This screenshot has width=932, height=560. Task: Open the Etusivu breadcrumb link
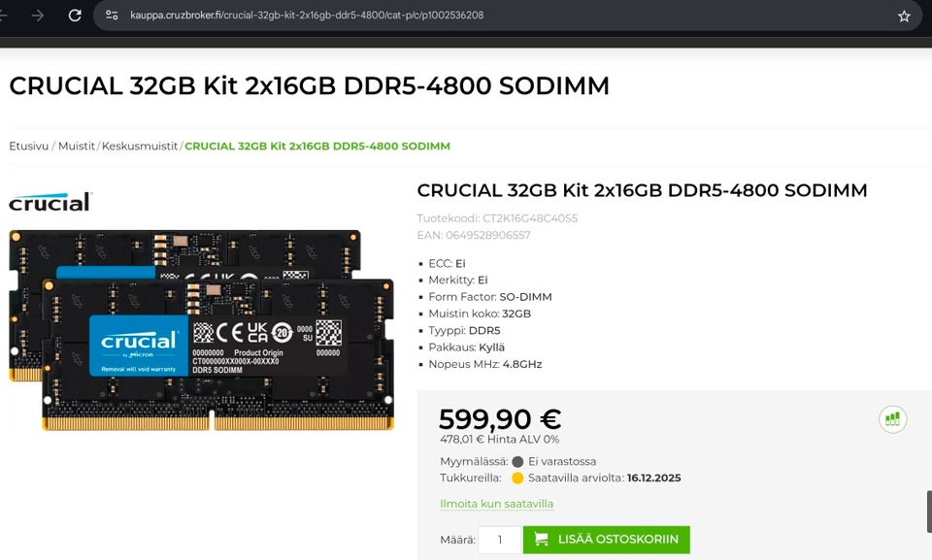tap(28, 147)
